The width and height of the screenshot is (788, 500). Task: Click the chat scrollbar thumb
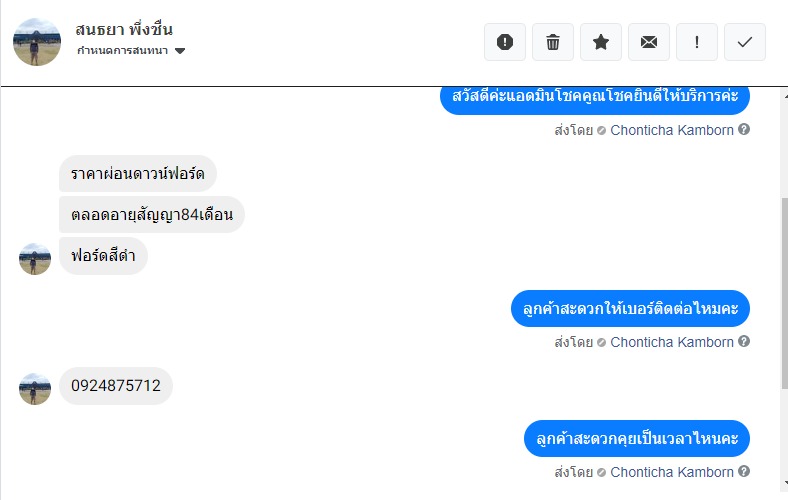click(x=784, y=293)
